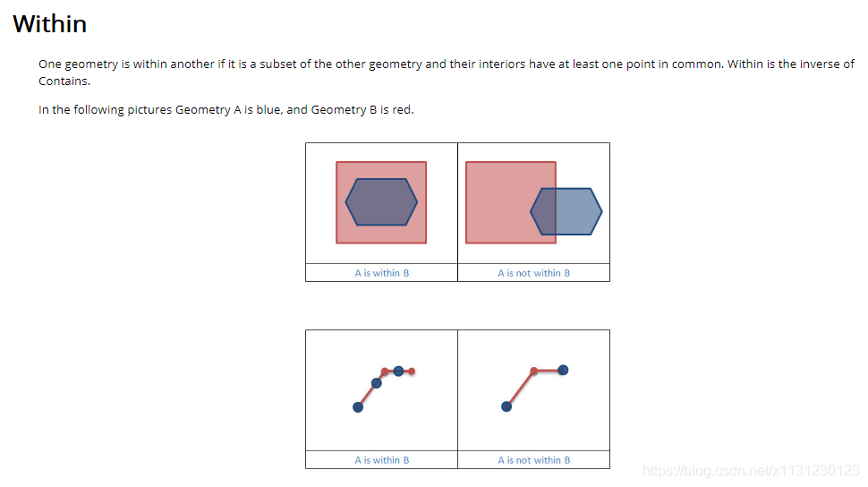This screenshot has width=868, height=487.
Task: Click the middle blue point in left line diagram
Action: coord(377,383)
